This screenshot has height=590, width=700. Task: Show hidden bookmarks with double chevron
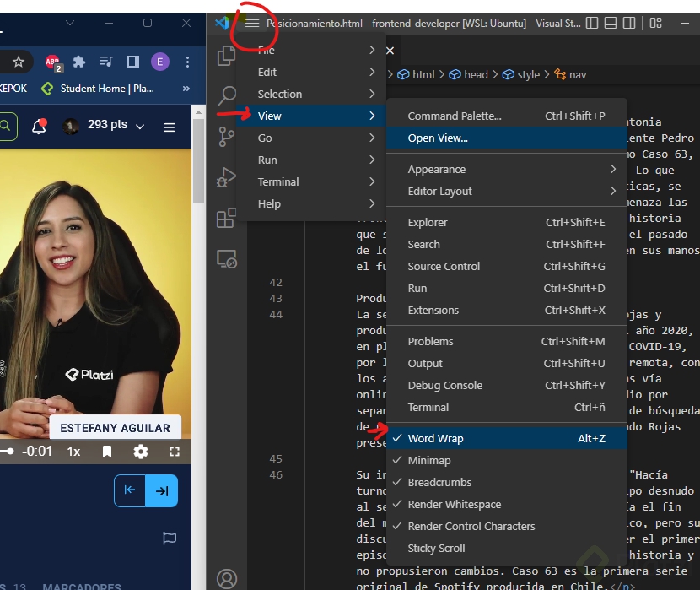point(186,89)
